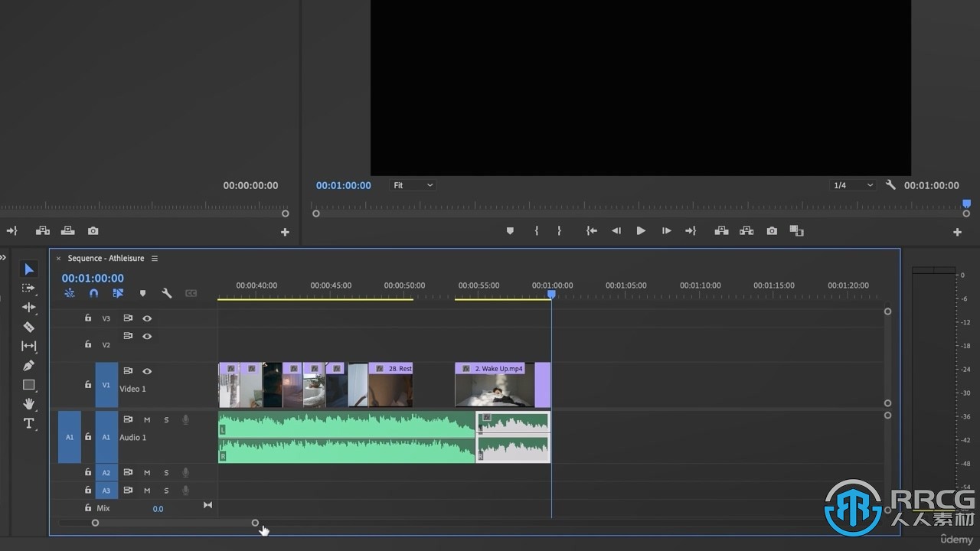Hide Video 1 track output eye
The height and width of the screenshot is (551, 980).
pyautogui.click(x=147, y=371)
